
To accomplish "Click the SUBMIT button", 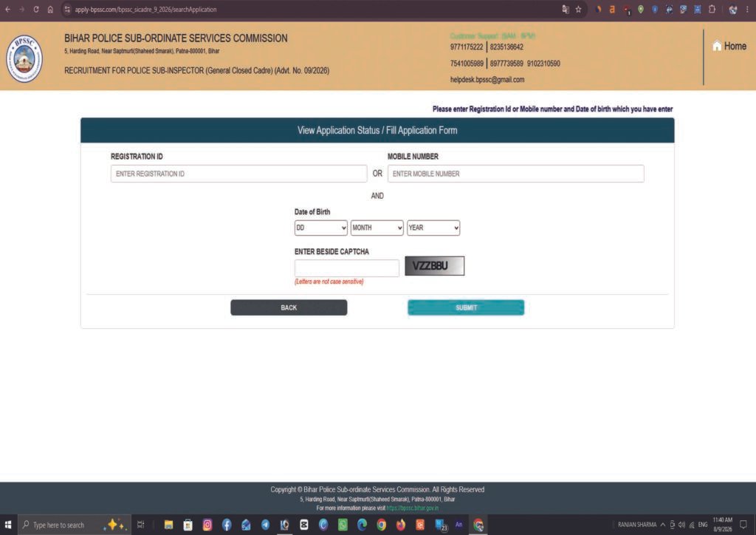I will tap(466, 307).
